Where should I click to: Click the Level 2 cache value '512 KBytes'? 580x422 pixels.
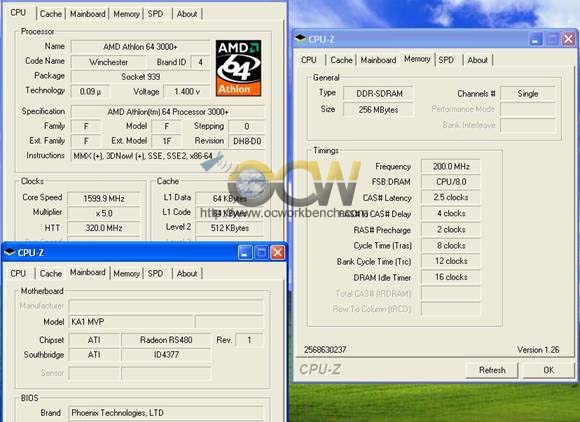tap(230, 228)
